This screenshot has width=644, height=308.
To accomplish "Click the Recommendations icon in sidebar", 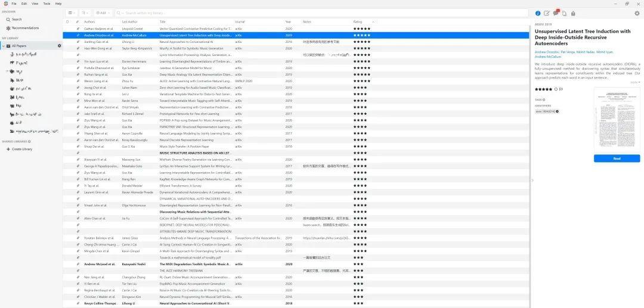I will tap(8, 28).
